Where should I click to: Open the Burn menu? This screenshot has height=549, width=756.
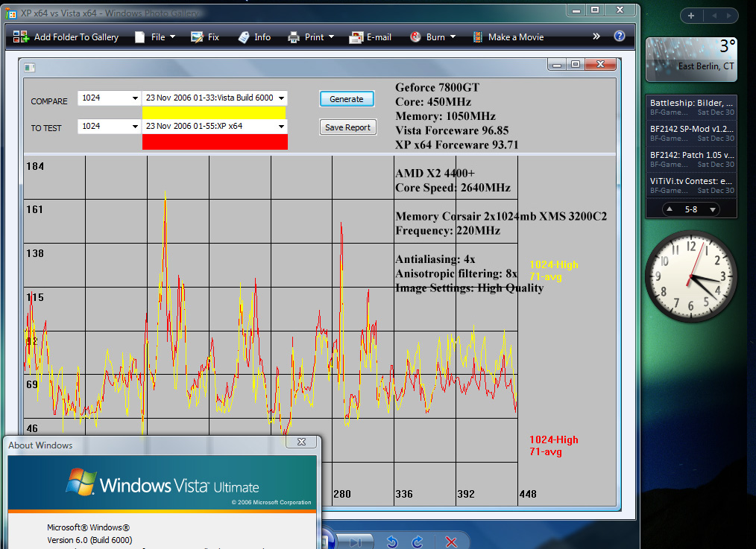(x=432, y=37)
